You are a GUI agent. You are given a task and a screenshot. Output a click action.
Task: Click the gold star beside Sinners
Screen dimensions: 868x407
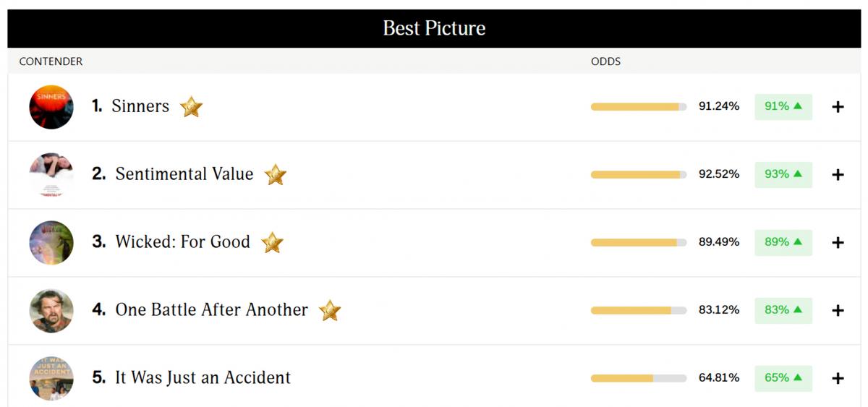tap(191, 107)
